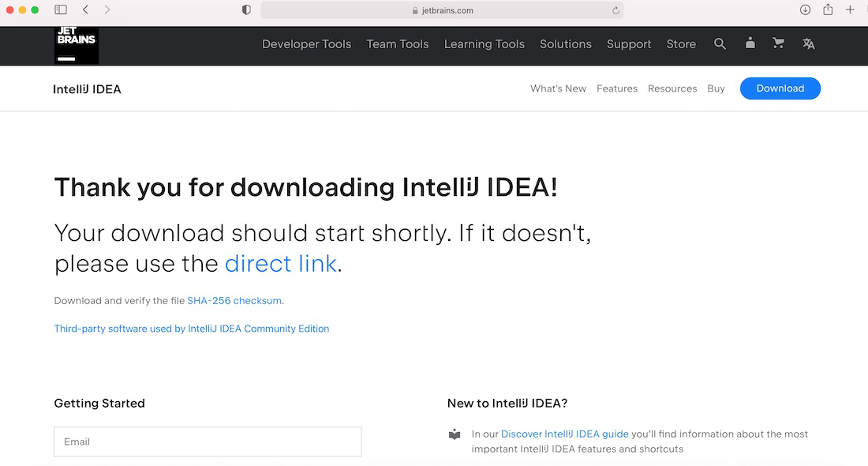Open the Learning Tools menu

(x=485, y=43)
